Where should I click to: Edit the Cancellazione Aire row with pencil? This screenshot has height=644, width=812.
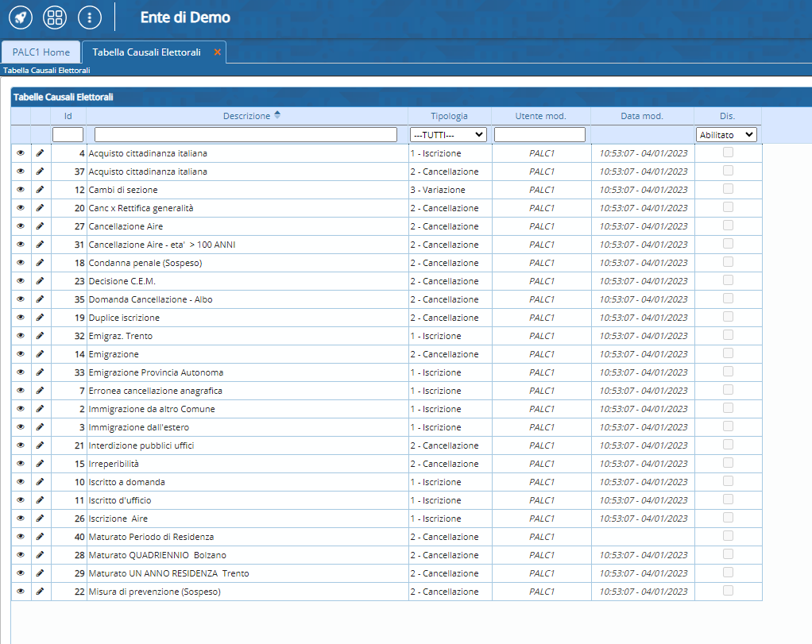41,226
